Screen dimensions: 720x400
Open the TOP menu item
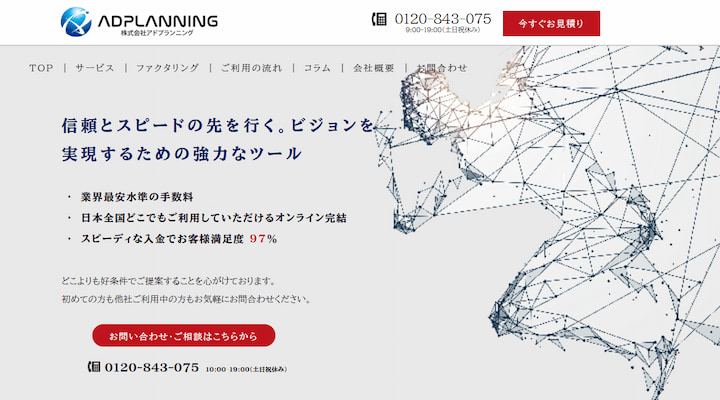(41, 68)
